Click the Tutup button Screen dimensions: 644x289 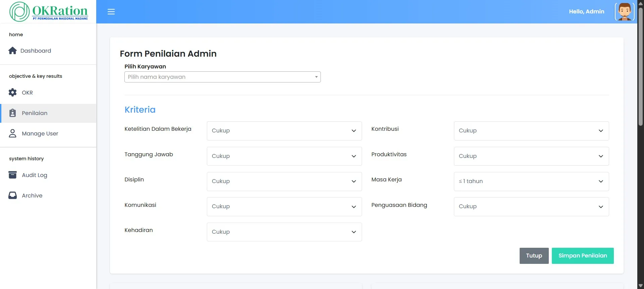534,256
